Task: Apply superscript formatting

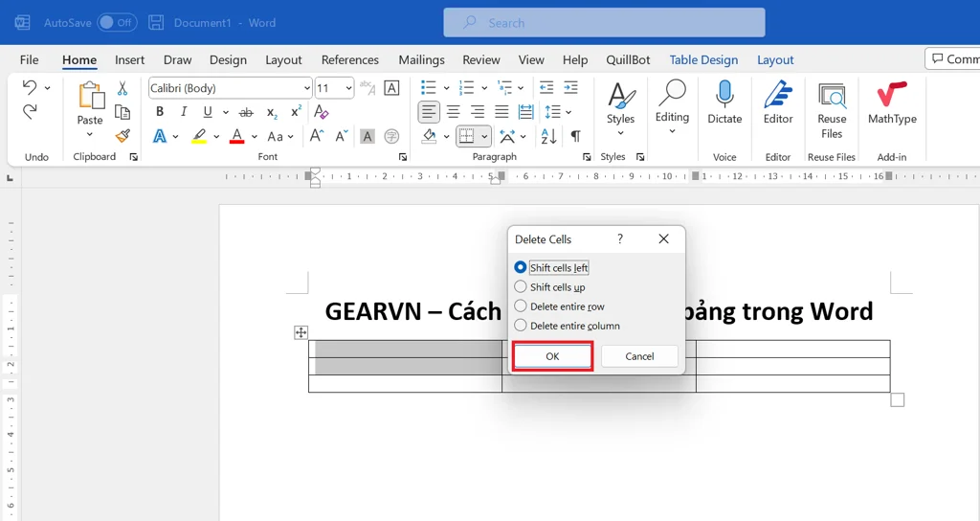Action: click(297, 112)
